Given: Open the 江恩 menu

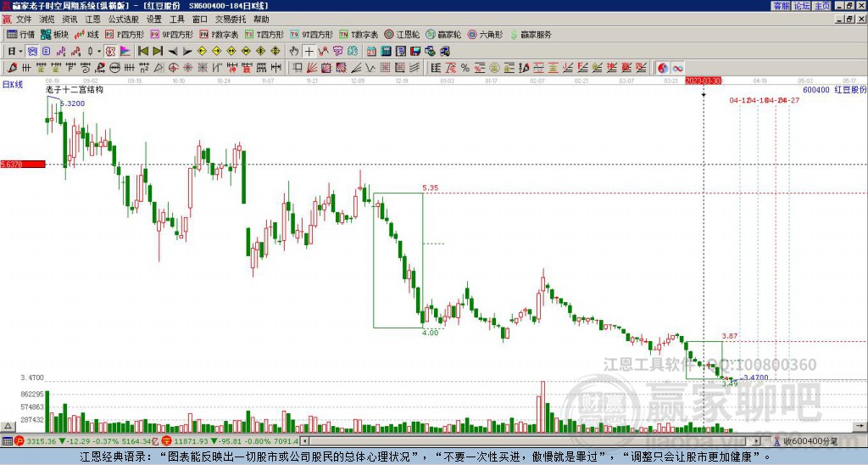Looking at the screenshot, I should [92, 20].
